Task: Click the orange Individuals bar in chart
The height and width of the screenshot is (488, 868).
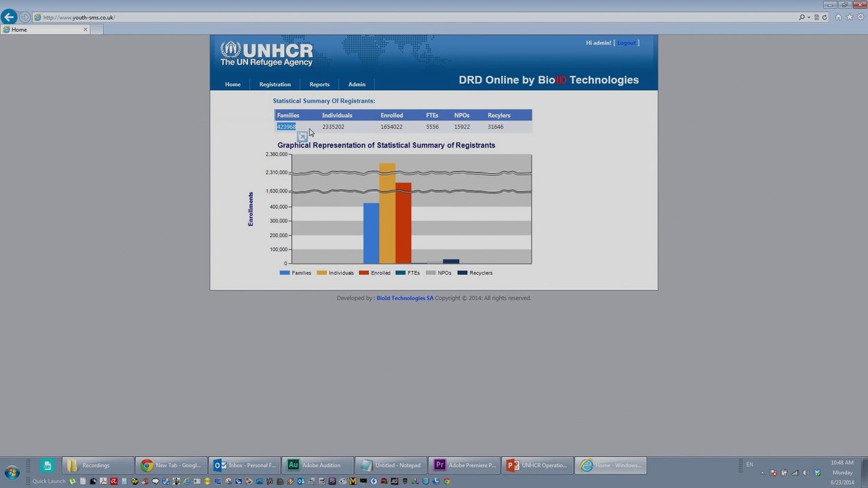Action: [x=387, y=213]
